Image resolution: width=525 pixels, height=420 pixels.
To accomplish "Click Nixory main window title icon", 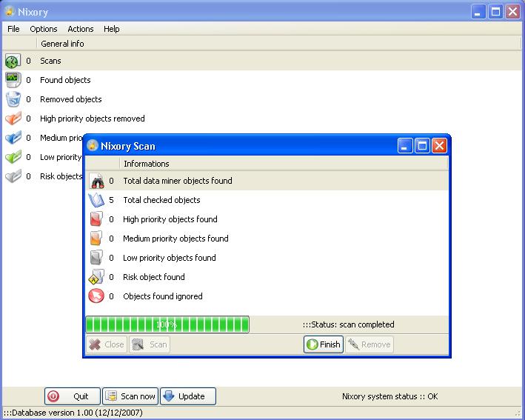I will 10,11.
